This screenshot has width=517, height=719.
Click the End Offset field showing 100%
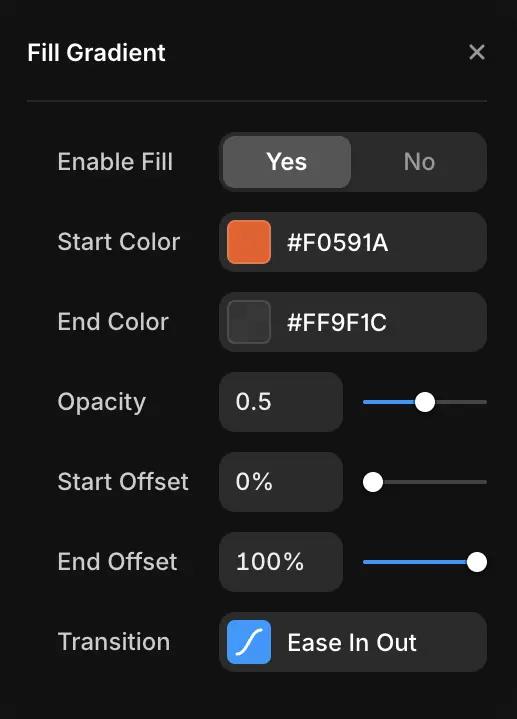(x=281, y=562)
